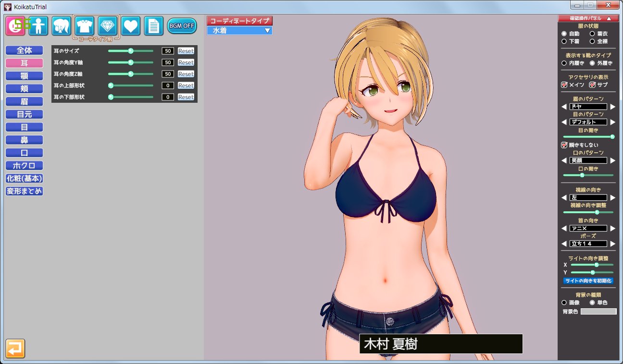
Task: Previous gaze direction arrow beside 左
Action: point(564,197)
